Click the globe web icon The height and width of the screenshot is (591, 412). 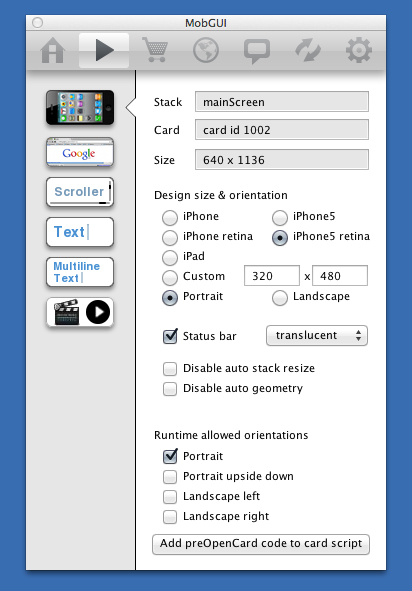coord(206,50)
